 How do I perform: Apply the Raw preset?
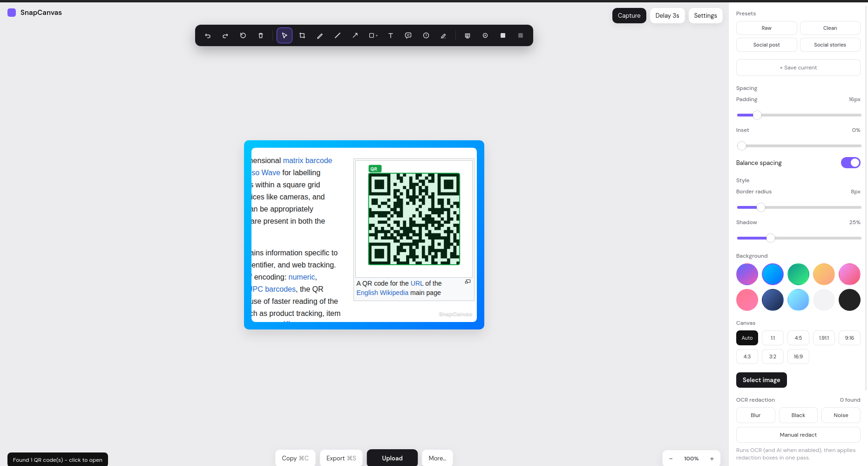pos(766,28)
